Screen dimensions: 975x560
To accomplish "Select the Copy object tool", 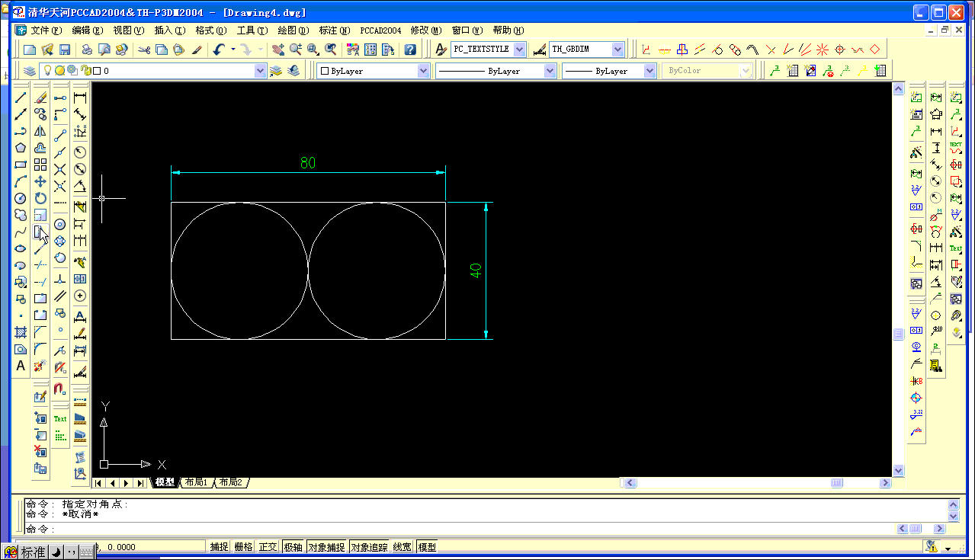I will [40, 114].
